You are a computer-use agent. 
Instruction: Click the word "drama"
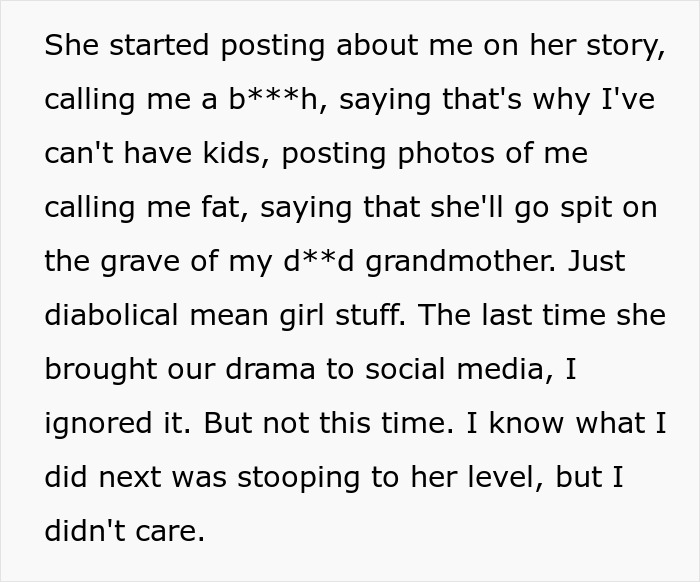coord(270,369)
